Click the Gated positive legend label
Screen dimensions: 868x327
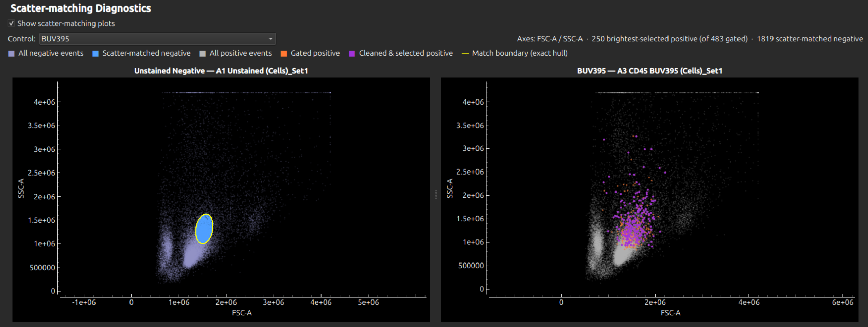[315, 53]
